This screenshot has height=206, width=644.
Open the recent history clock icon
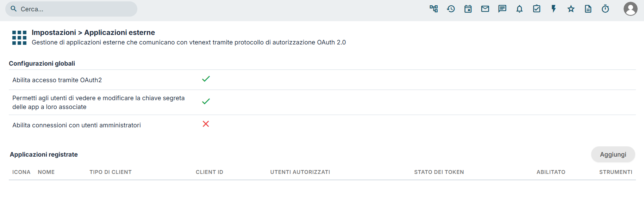tap(451, 9)
